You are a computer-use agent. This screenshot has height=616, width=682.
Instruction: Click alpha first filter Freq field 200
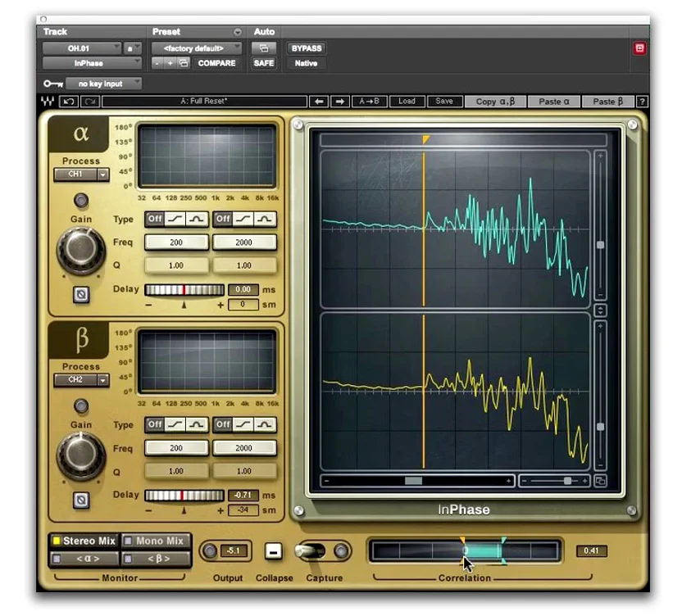point(176,242)
